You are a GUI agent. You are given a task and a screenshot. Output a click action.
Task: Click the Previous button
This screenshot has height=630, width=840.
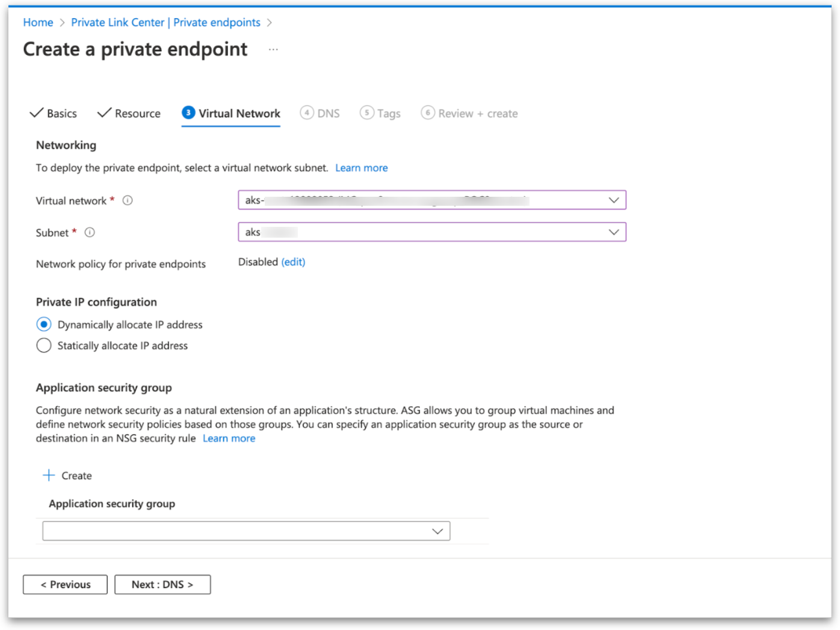tap(65, 584)
